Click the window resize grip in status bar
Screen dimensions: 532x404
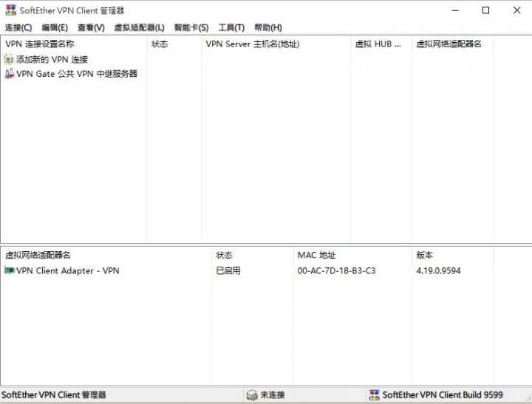pyautogui.click(x=528, y=398)
